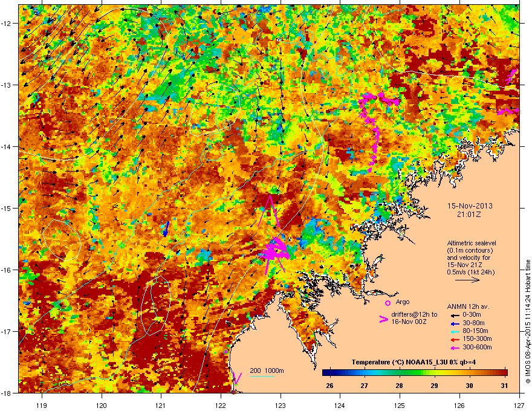Click the cyan line under 200 1000m label
The width and height of the screenshot is (532, 411).
262,376
